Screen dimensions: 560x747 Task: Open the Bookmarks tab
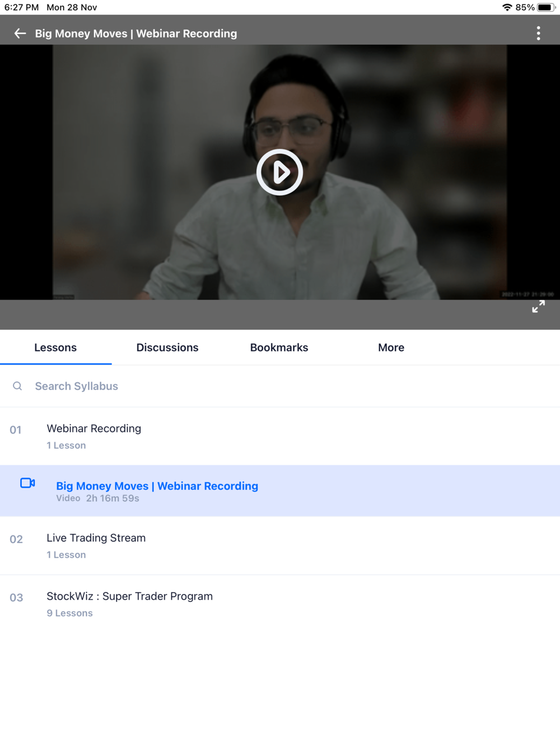(279, 347)
